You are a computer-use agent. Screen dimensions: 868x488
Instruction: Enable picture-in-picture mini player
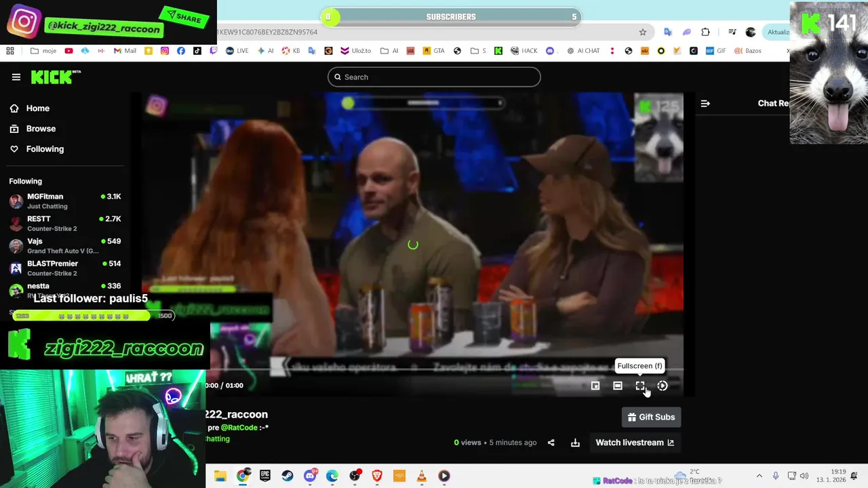tap(595, 386)
